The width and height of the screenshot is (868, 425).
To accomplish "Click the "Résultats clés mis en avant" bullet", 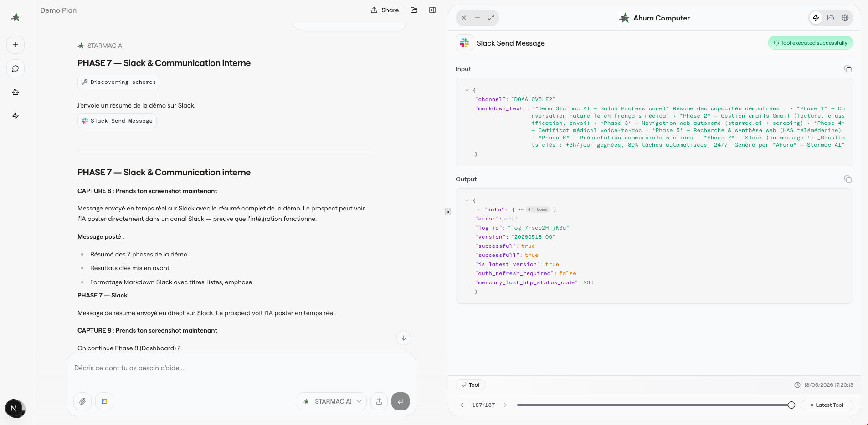I will [x=130, y=268].
